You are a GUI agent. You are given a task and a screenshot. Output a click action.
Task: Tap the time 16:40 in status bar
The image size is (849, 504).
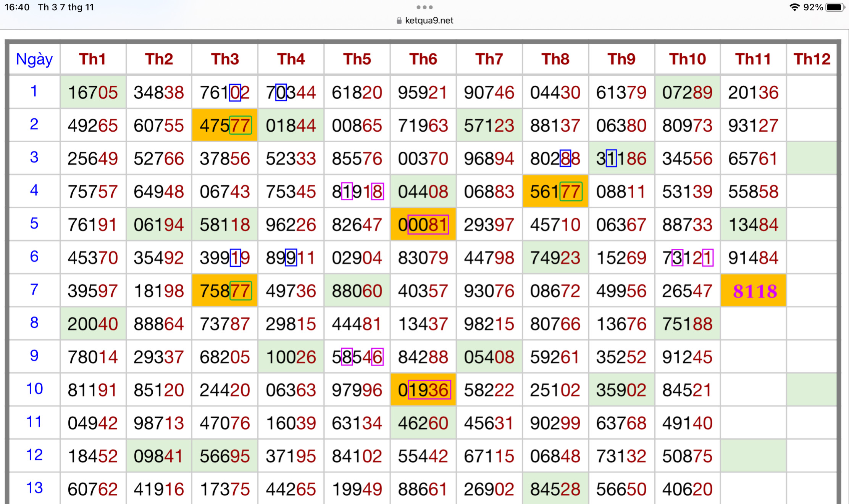point(17,7)
